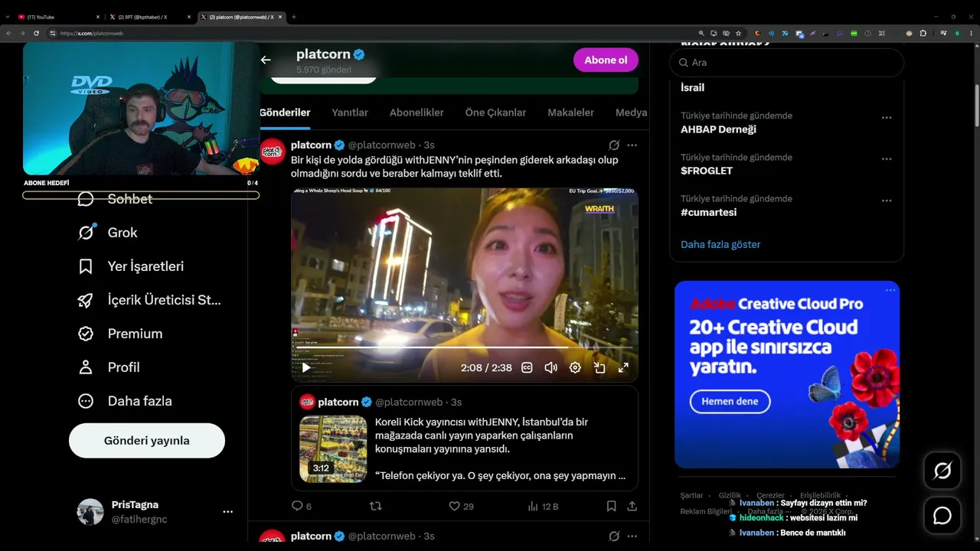Seek on the video progress bar
Screen dimensions: 980x551
[x=465, y=348]
